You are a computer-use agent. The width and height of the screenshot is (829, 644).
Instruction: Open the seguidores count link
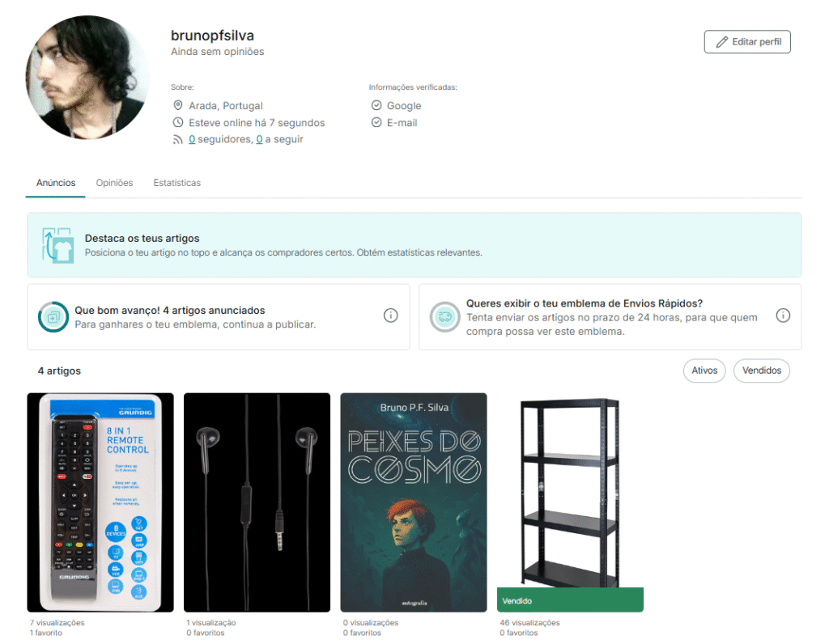point(192,139)
